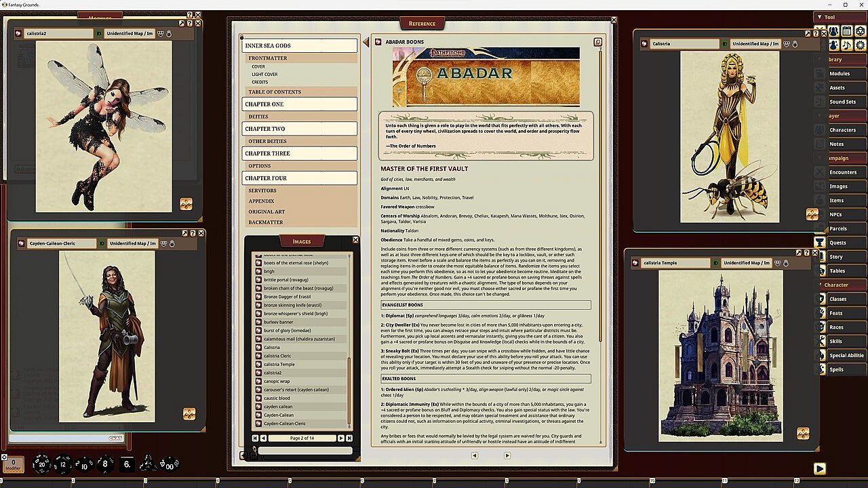
Task: Open Other Deities section
Action: pyautogui.click(x=267, y=142)
